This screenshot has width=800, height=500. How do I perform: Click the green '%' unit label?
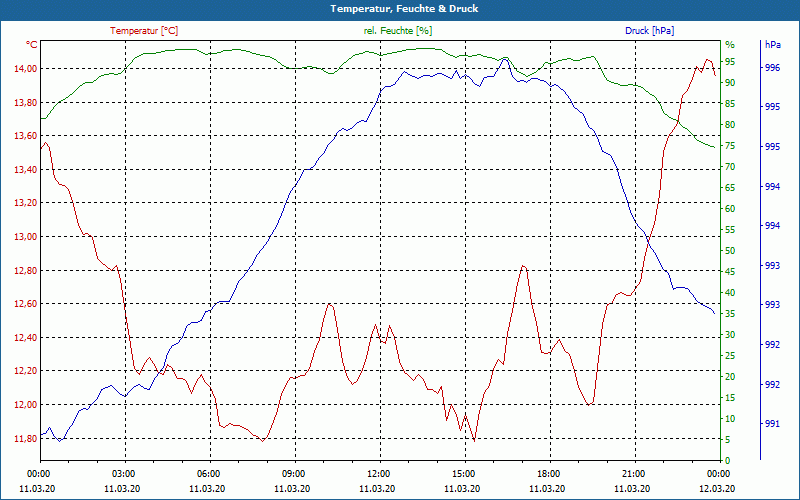730,45
